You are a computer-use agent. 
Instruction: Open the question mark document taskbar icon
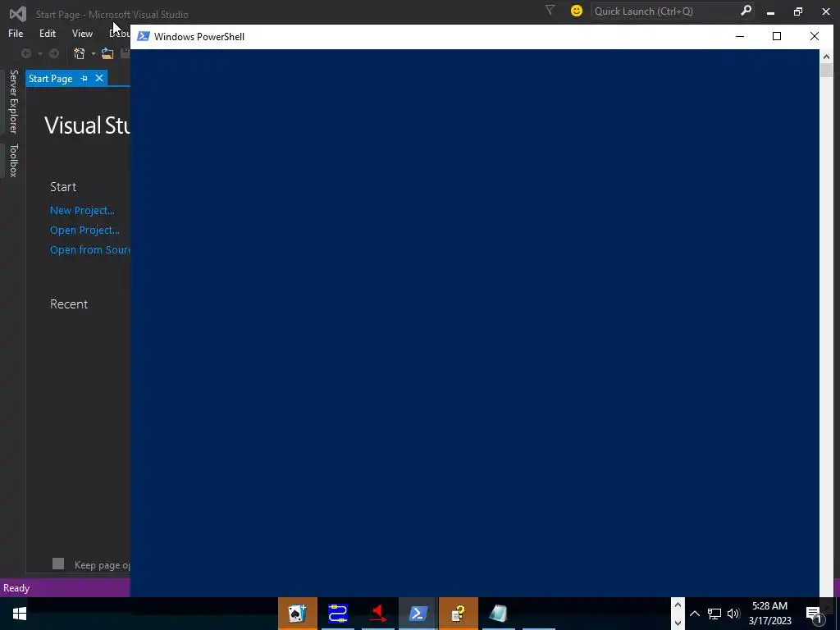tap(458, 614)
